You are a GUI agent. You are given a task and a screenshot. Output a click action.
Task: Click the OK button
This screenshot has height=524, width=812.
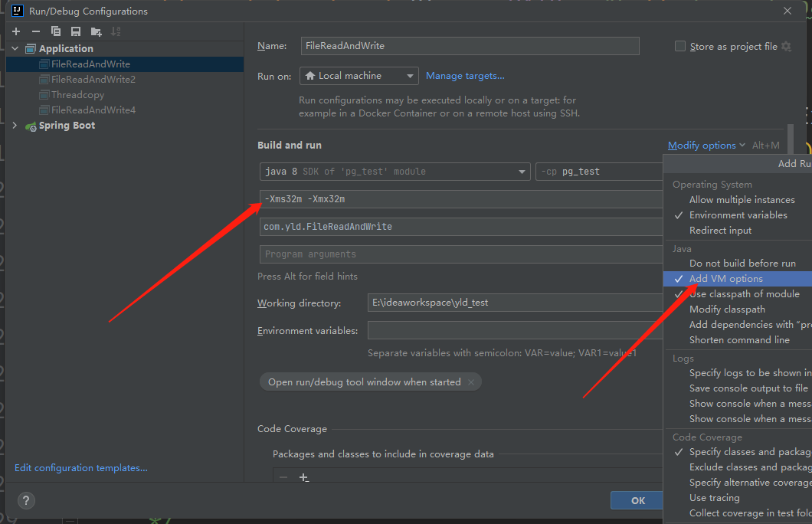pos(637,500)
